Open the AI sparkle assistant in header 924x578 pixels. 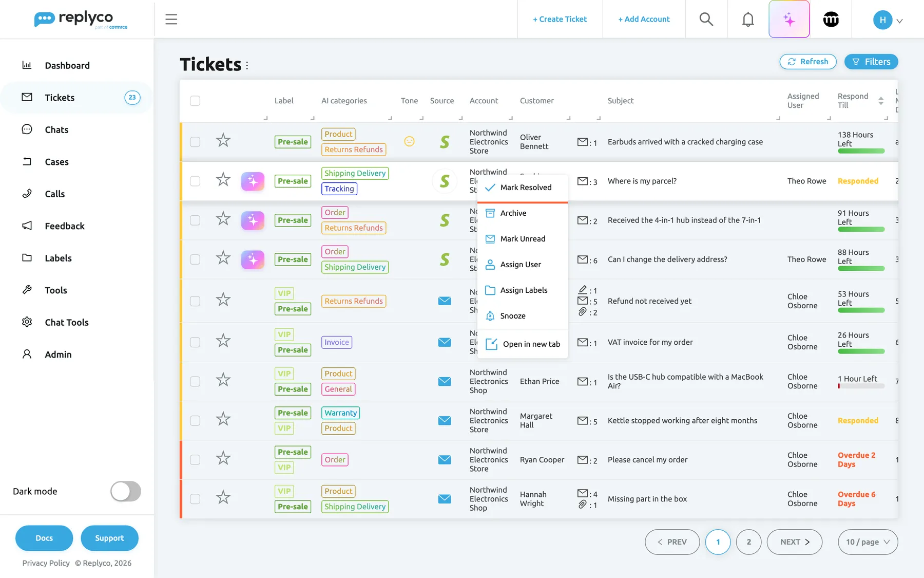click(x=789, y=20)
